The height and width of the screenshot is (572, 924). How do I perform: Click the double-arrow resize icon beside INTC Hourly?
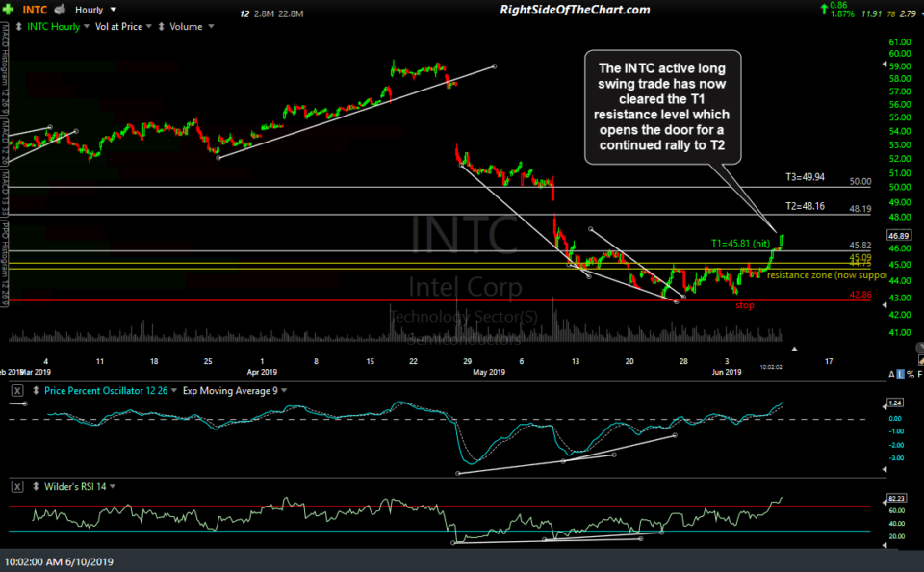(x=19, y=26)
